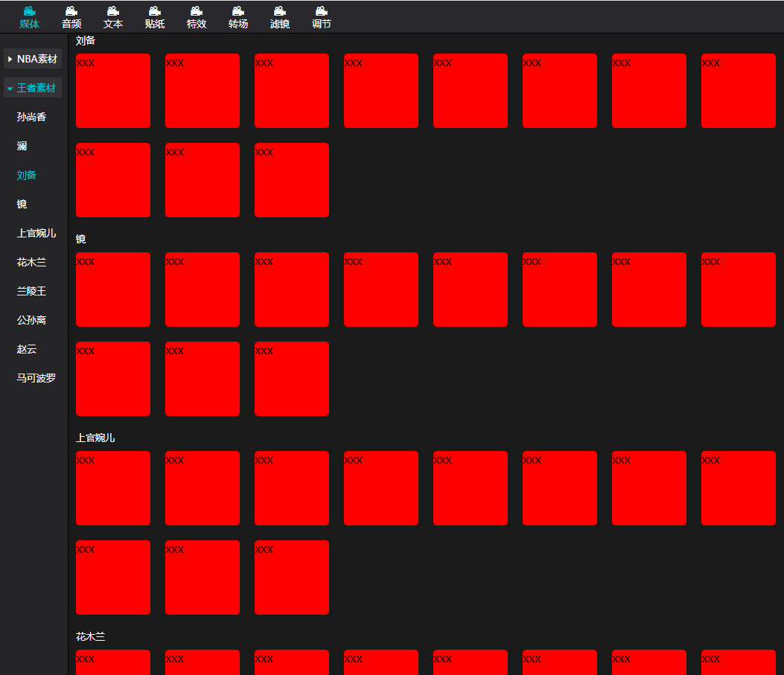Select 兰陵王 in sidebar
The width and height of the screenshot is (784, 675).
31,291
